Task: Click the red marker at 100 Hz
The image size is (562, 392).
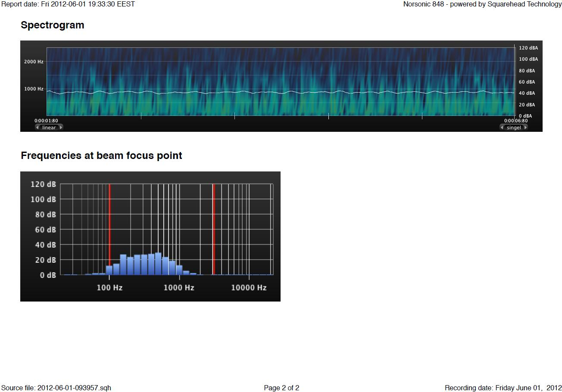Action: (109, 225)
